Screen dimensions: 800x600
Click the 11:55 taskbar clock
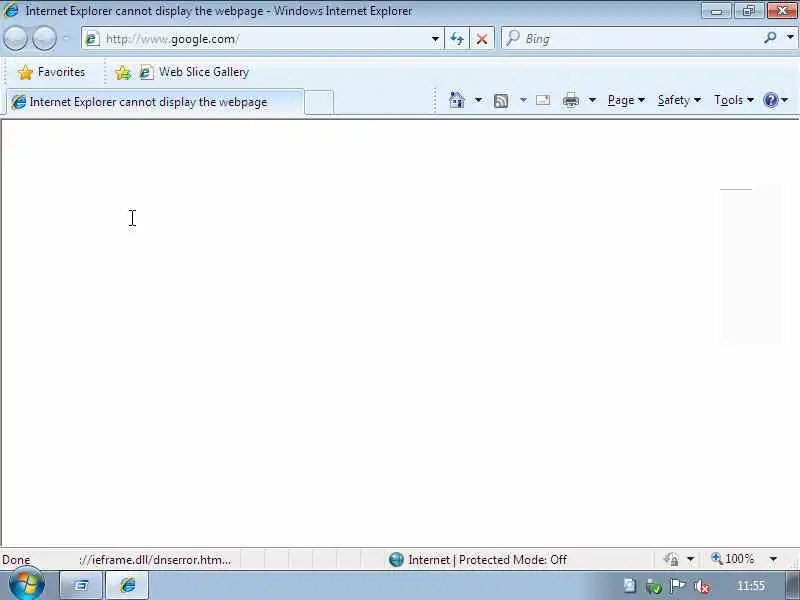[x=751, y=586]
